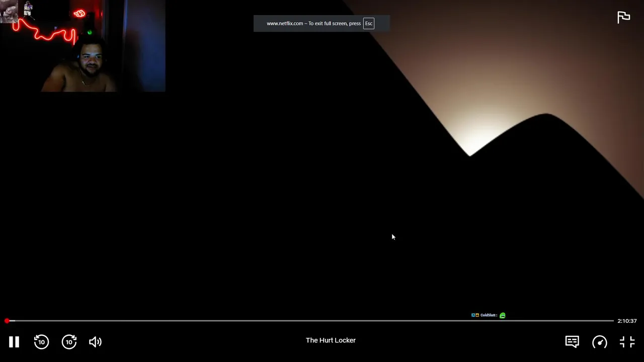The height and width of the screenshot is (362, 644).
Task: Open playback speed settings
Action: [x=600, y=342]
